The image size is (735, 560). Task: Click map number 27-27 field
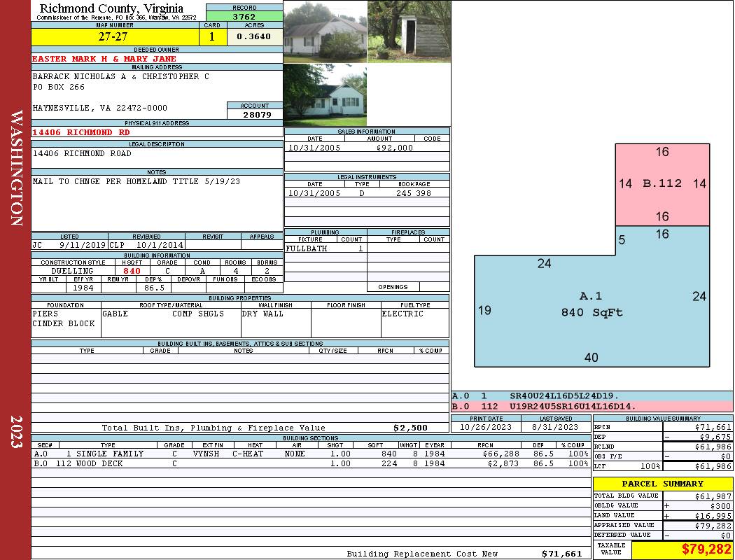[115, 37]
